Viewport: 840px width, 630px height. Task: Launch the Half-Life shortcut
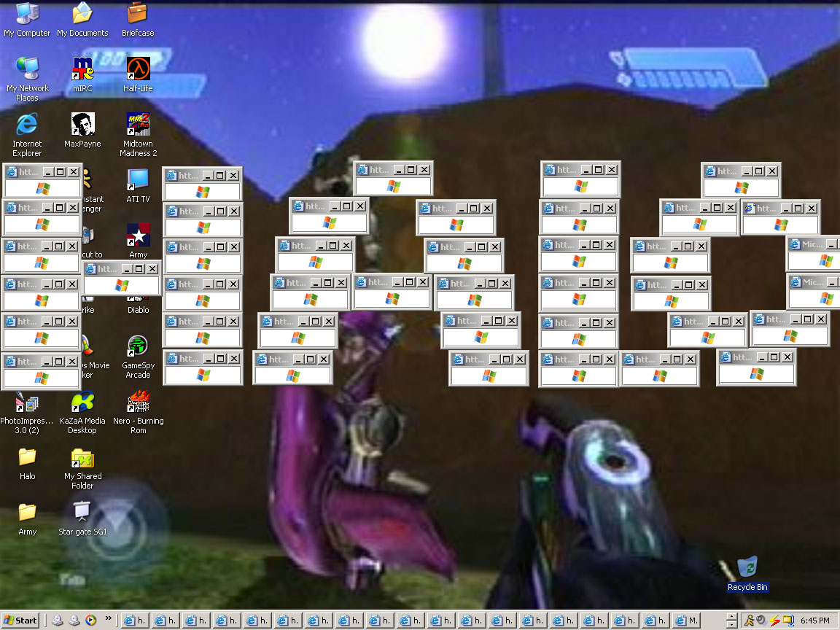(x=138, y=74)
